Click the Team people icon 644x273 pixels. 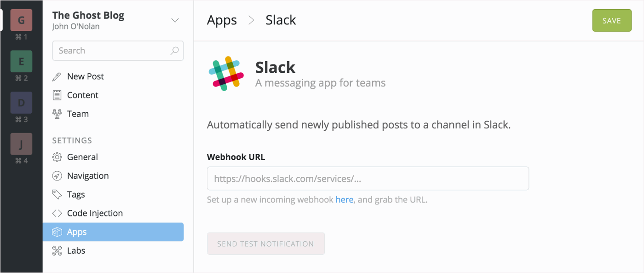tap(57, 114)
